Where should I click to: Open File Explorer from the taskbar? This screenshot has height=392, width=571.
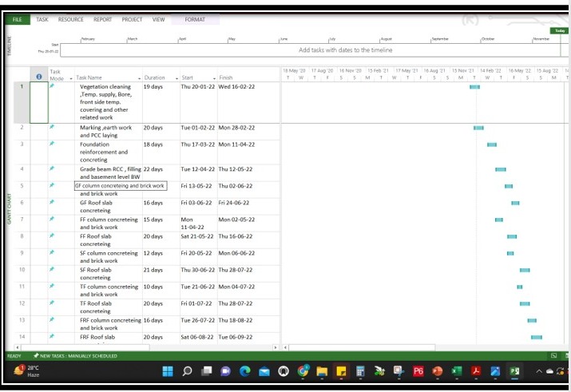pyautogui.click(x=322, y=371)
